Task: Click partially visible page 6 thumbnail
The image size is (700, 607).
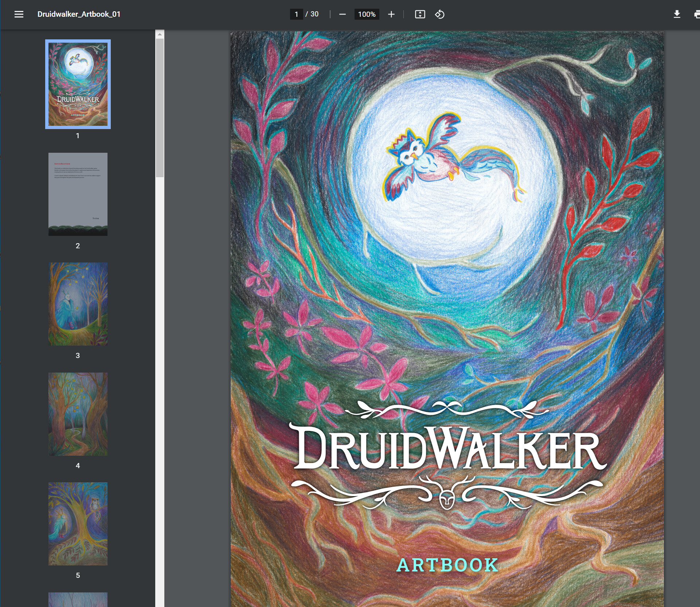Action: (78, 600)
